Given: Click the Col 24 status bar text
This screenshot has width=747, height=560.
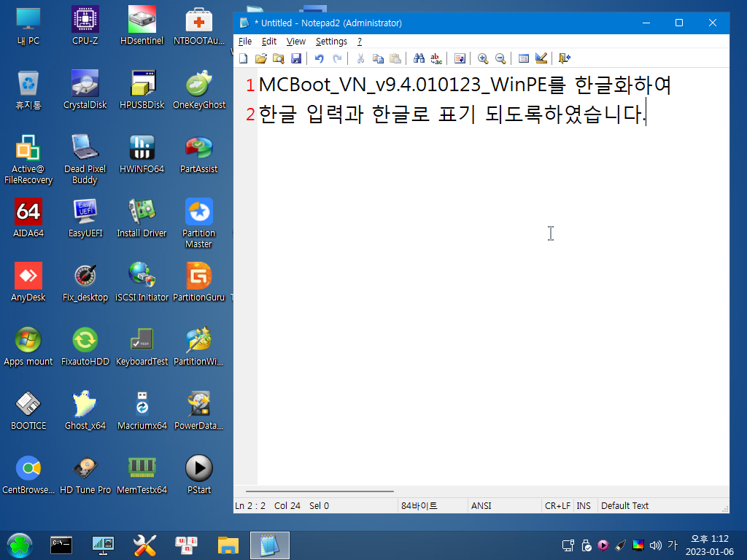Looking at the screenshot, I should tap(287, 506).
